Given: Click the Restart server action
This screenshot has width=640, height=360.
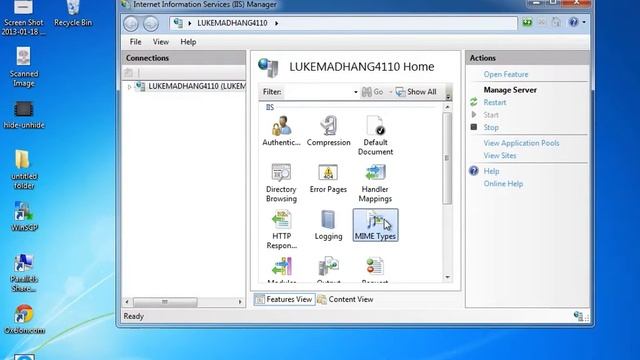Looking at the screenshot, I should click(x=495, y=102).
